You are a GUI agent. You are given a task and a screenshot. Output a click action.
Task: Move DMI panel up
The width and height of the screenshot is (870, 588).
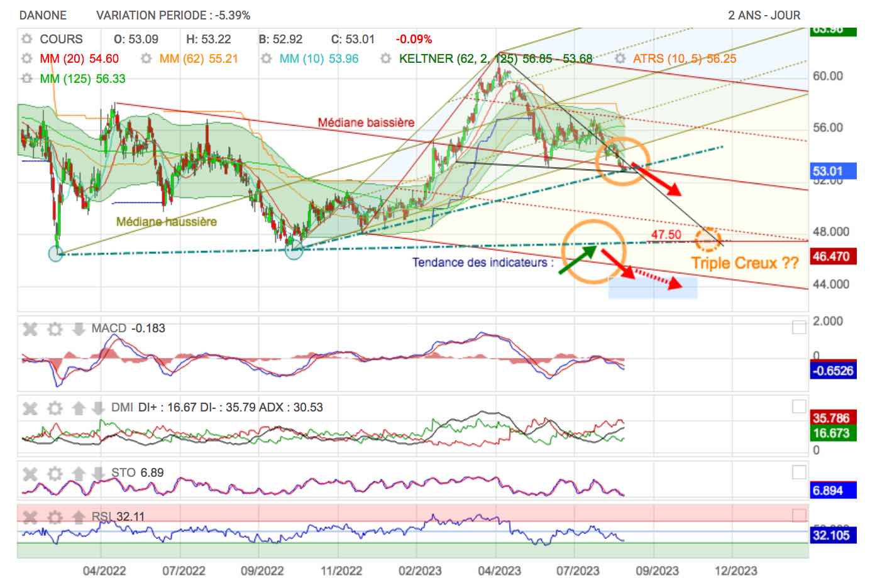(79, 408)
